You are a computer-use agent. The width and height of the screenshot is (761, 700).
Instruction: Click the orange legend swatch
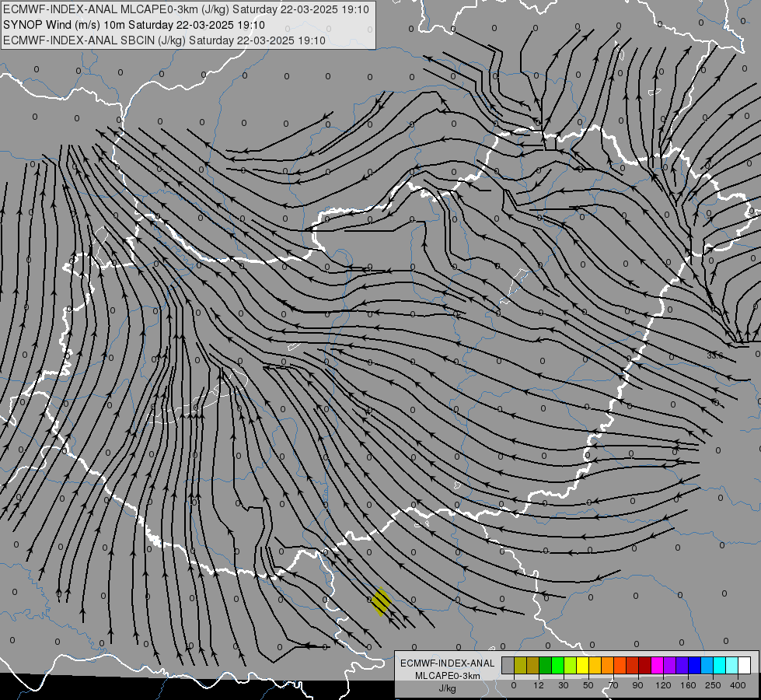pyautogui.click(x=607, y=666)
